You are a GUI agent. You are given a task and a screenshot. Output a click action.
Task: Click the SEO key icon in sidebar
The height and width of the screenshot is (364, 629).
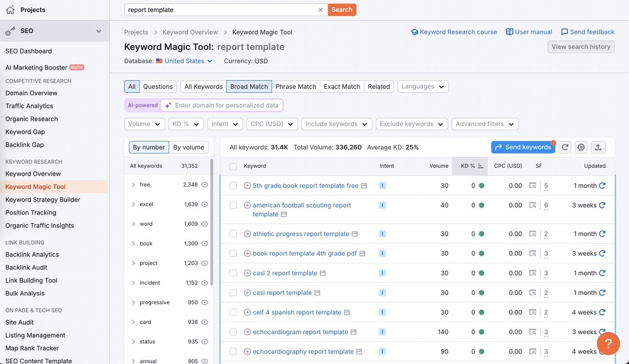10,31
